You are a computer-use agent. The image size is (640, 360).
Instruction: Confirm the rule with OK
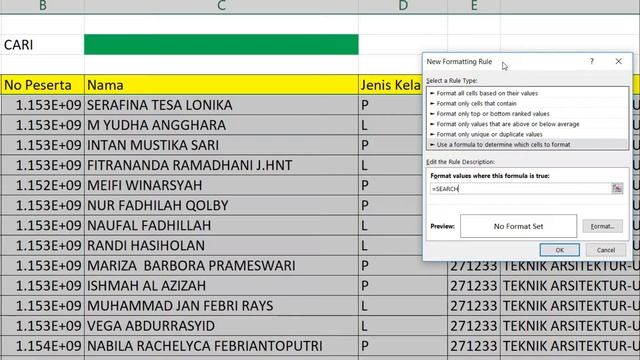tap(559, 250)
